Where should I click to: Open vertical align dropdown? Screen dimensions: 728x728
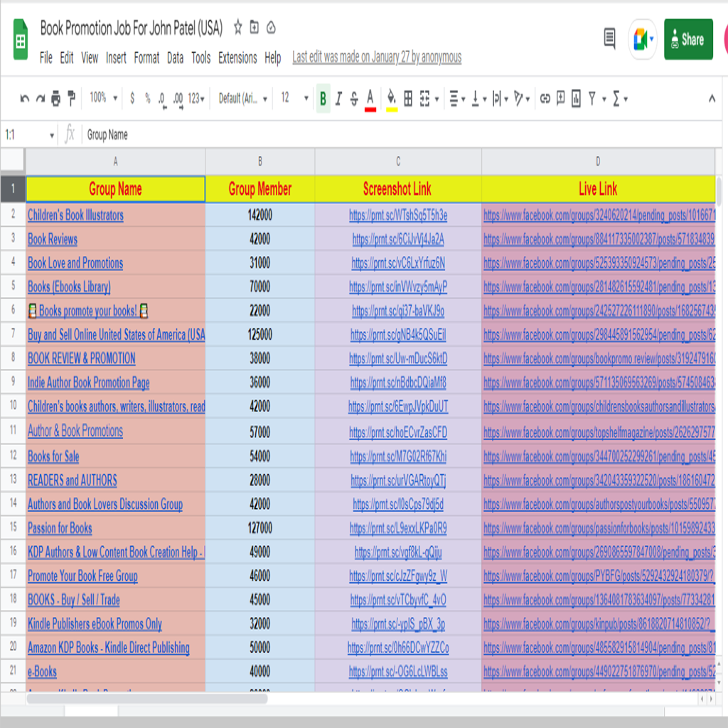(478, 98)
